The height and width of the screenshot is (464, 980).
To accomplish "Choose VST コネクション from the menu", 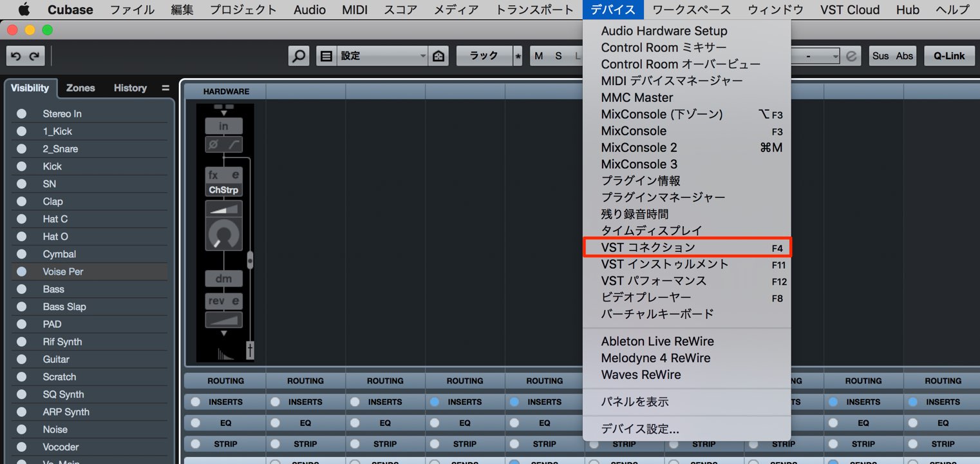I will click(x=687, y=247).
